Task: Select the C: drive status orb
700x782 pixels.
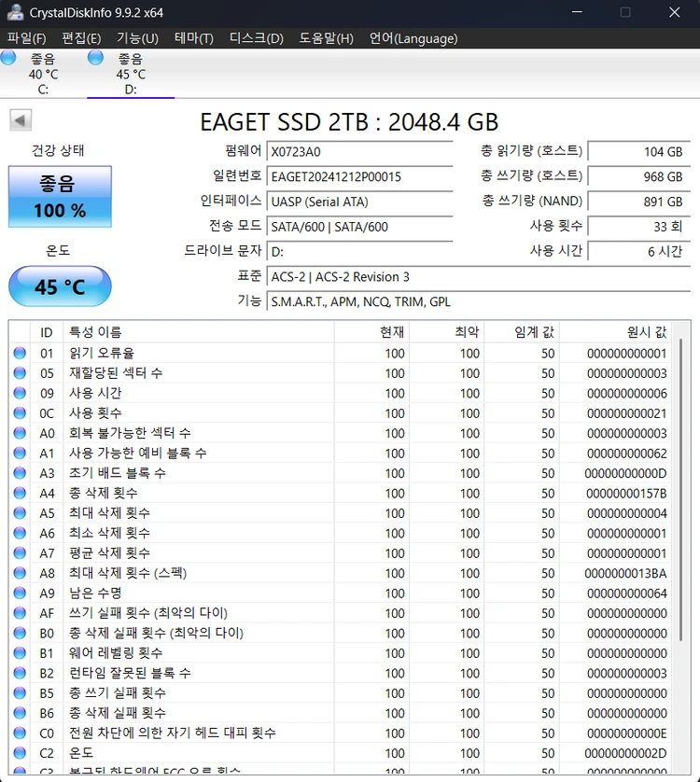Action: 8,58
